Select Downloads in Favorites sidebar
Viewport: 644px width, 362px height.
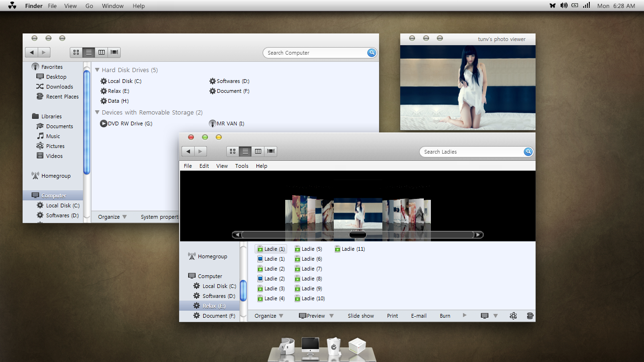55,87
